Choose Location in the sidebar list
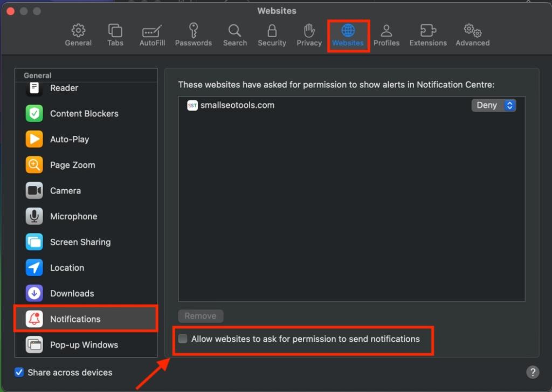Viewport: 552px width, 392px height. coord(67,268)
